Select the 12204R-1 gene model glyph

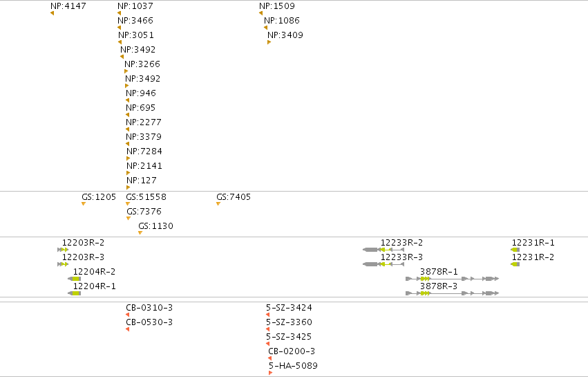coord(74,293)
